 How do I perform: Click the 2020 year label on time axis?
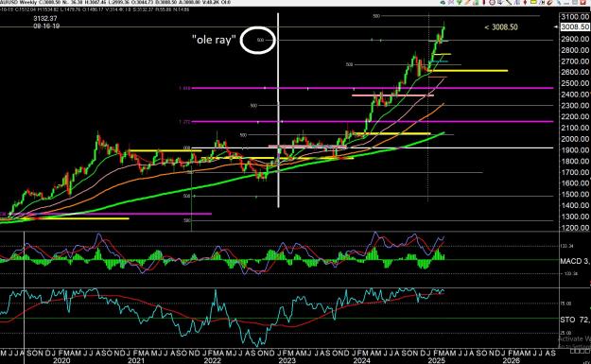[61, 360]
